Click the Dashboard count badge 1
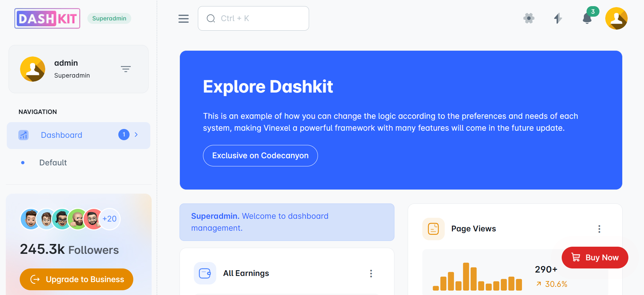This screenshot has width=644, height=295. [x=124, y=135]
